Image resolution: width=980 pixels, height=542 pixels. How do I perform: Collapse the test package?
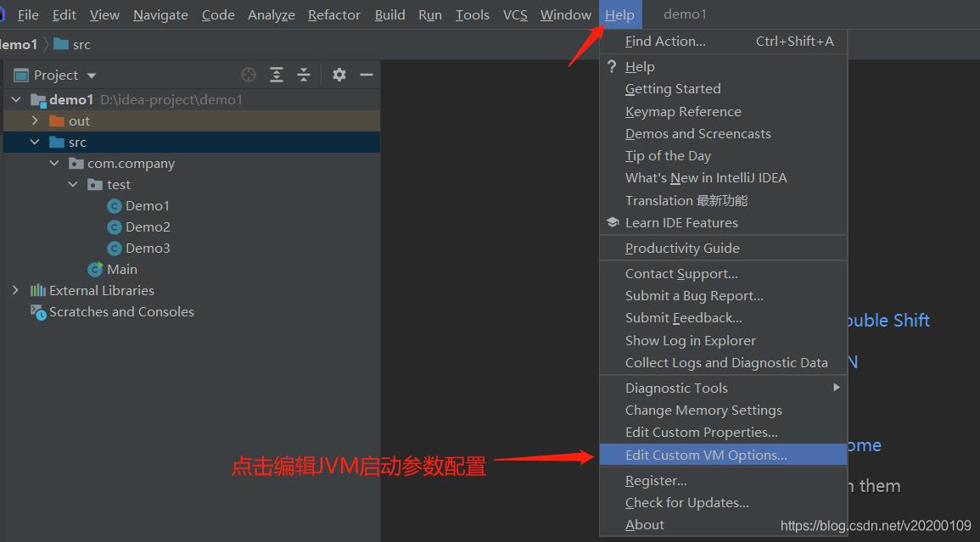[x=73, y=184]
